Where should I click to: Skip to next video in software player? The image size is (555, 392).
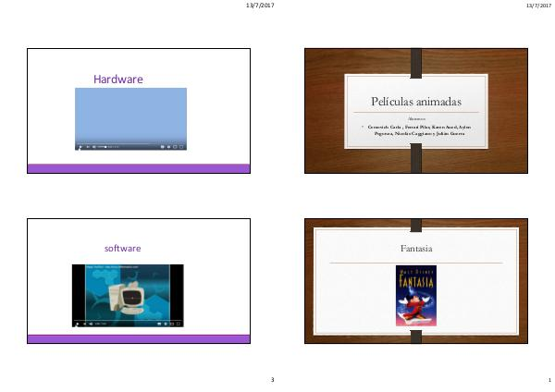(x=86, y=324)
